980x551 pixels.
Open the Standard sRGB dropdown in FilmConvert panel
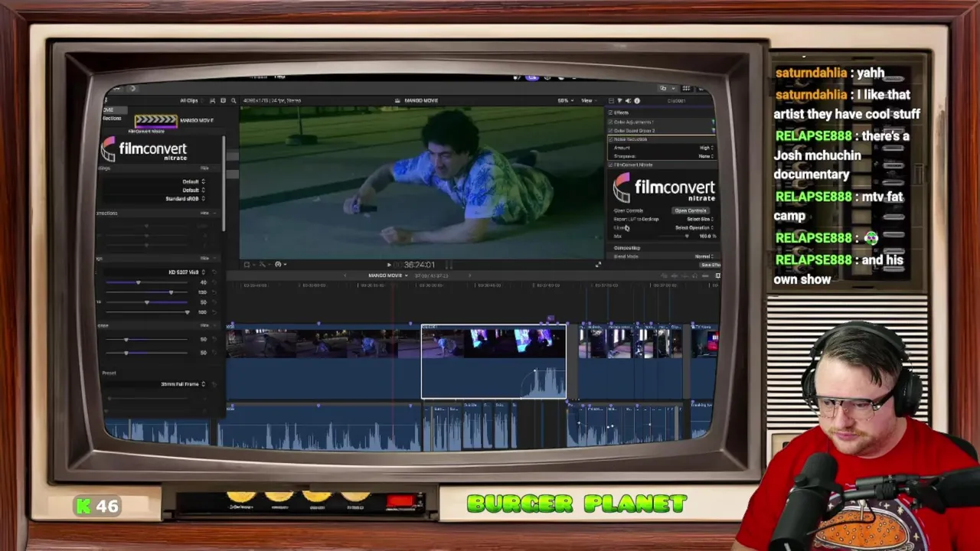tap(186, 198)
